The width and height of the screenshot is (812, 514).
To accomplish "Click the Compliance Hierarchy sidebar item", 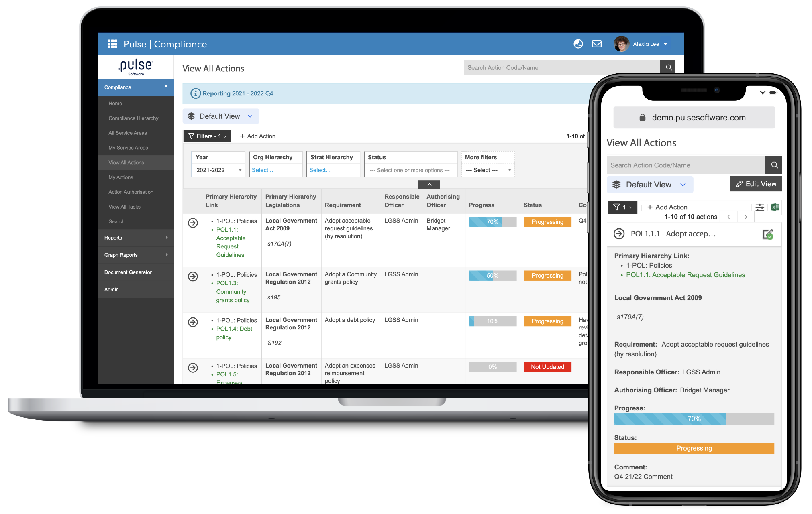I will point(133,118).
